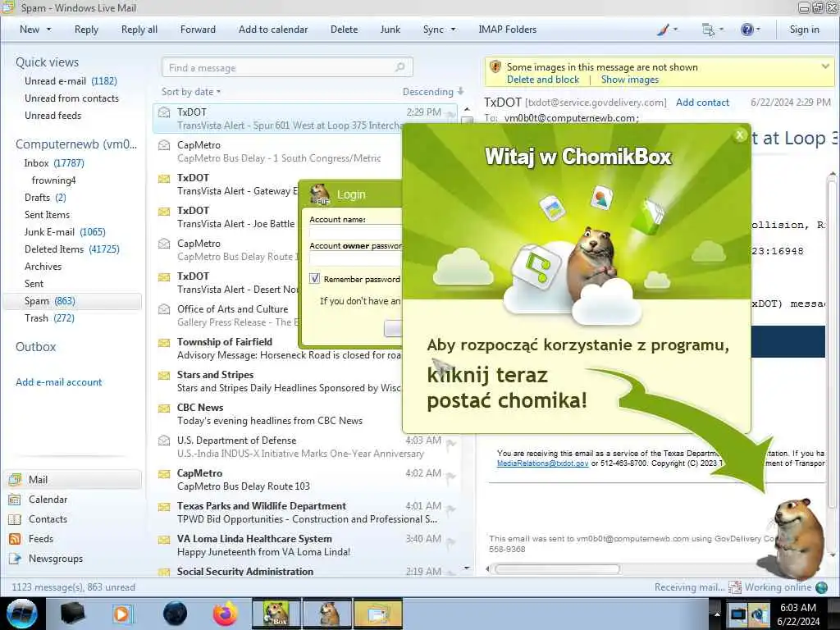Open the media player taskbar icon
Screen dimensions: 840x630
click(x=121, y=614)
